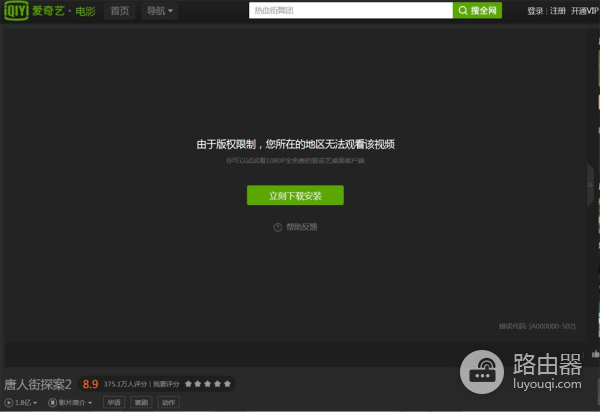Image resolution: width=600 pixels, height=412 pixels.
Task: Select the fifth rating star
Action: pyautogui.click(x=227, y=384)
